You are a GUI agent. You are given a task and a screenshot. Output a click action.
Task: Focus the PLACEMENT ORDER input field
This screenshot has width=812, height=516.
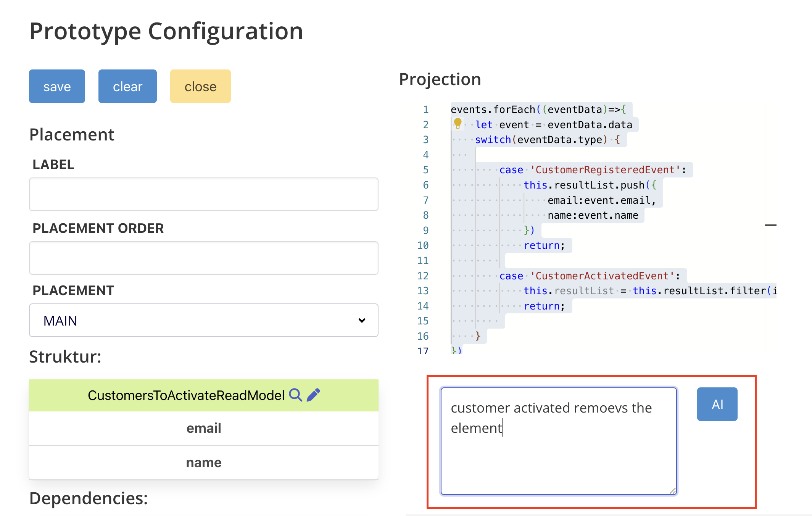click(203, 258)
